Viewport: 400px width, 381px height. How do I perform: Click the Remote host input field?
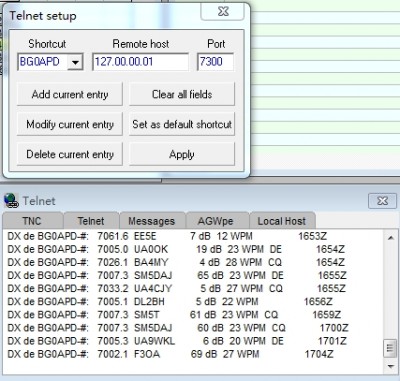(x=140, y=62)
